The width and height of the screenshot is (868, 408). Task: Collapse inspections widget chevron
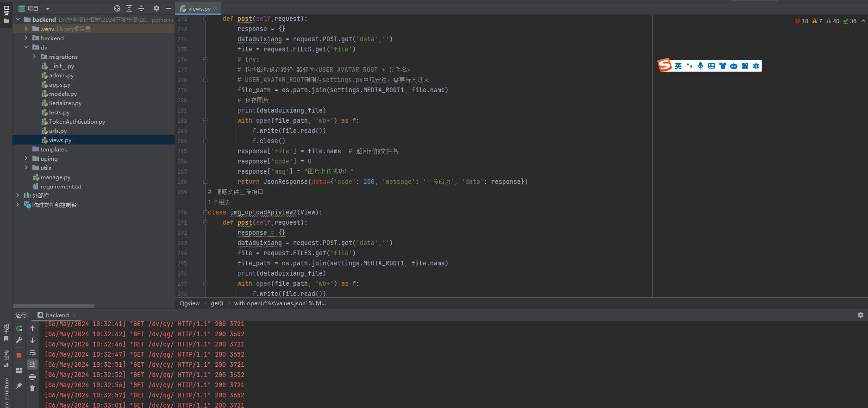click(x=863, y=21)
